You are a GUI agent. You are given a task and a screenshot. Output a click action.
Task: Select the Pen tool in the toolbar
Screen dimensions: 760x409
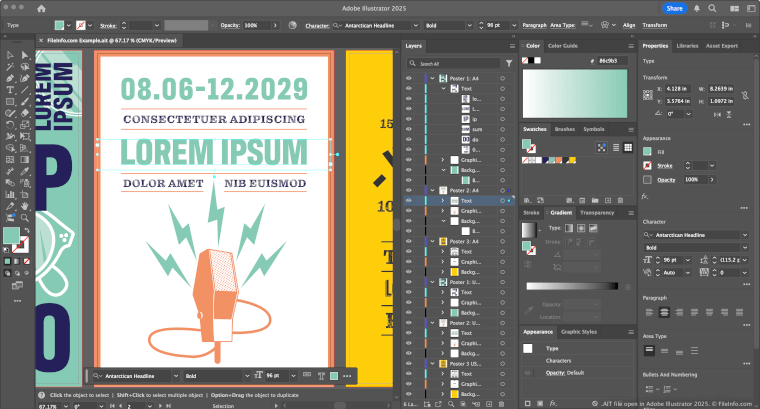(10, 77)
